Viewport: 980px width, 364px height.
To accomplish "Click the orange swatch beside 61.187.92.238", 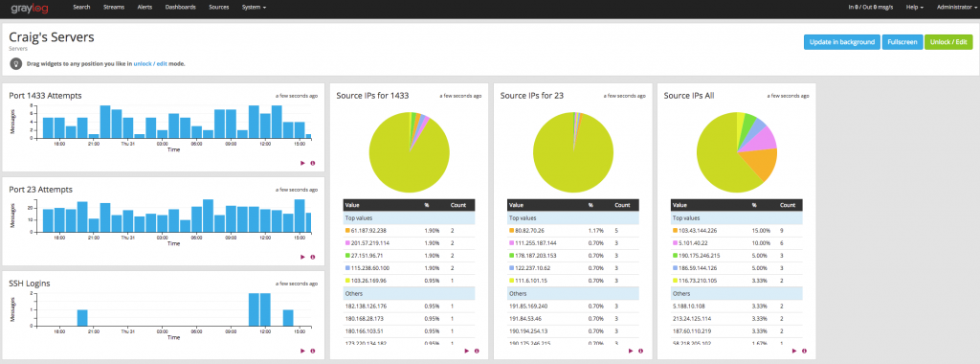I will coord(347,230).
